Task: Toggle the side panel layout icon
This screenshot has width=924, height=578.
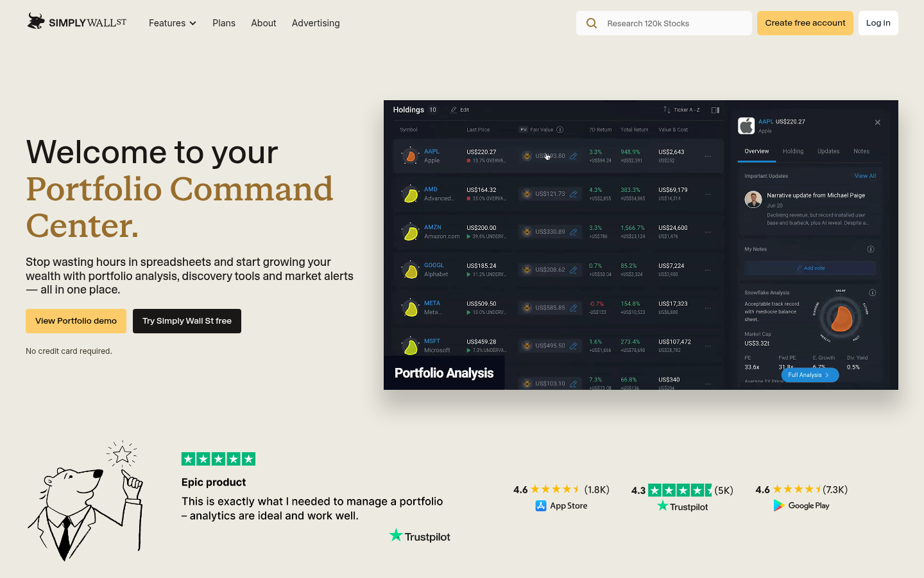Action: click(715, 110)
